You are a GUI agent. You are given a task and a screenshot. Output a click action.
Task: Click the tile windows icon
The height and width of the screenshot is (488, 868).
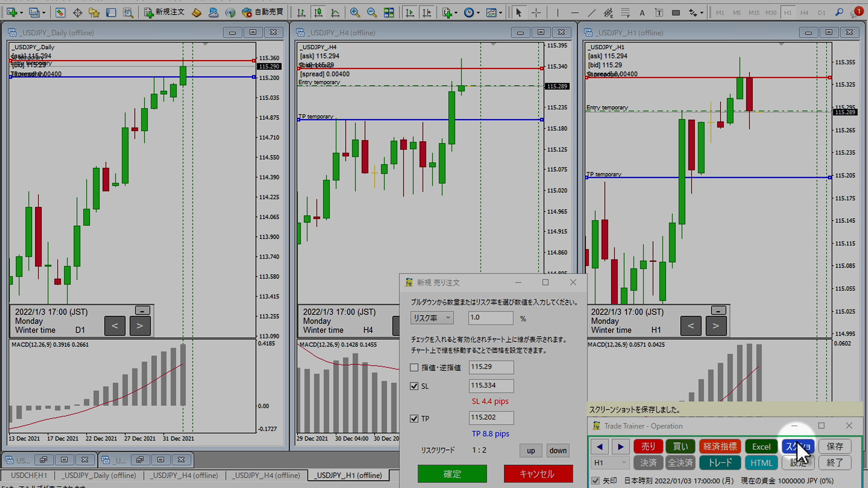tap(389, 13)
